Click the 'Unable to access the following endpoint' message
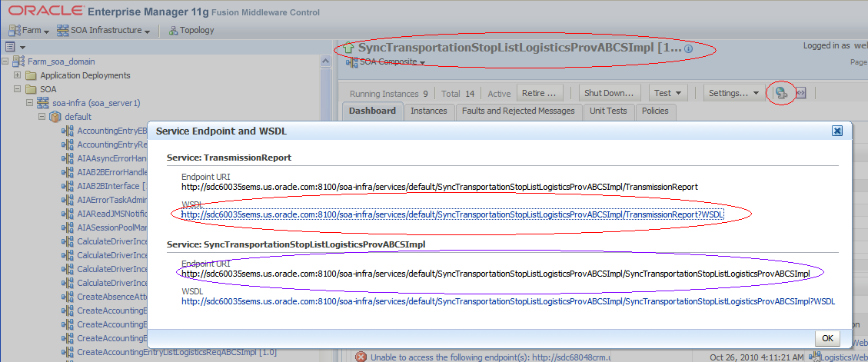 pyautogui.click(x=491, y=357)
